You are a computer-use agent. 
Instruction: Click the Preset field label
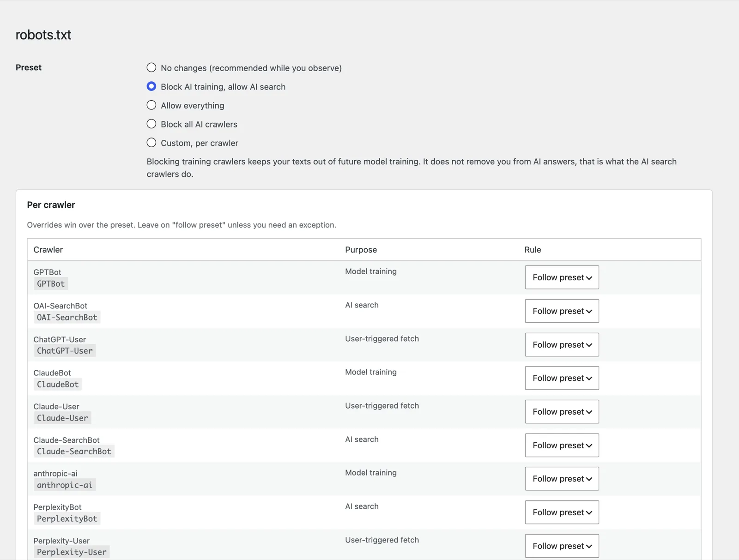pyautogui.click(x=29, y=67)
